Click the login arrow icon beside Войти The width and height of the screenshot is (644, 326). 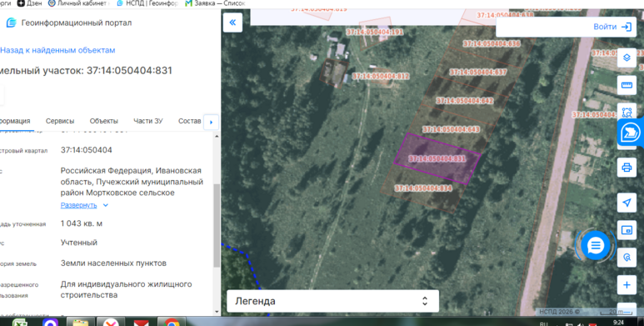[626, 27]
